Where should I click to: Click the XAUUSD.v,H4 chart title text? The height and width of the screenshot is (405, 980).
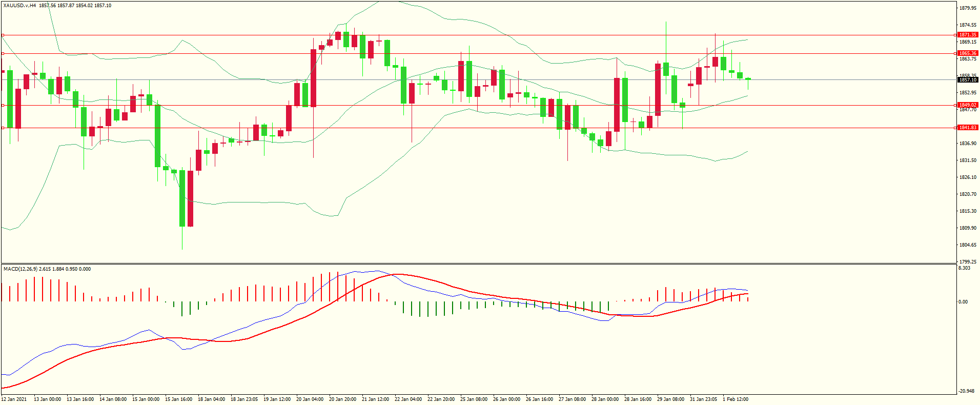click(x=19, y=6)
